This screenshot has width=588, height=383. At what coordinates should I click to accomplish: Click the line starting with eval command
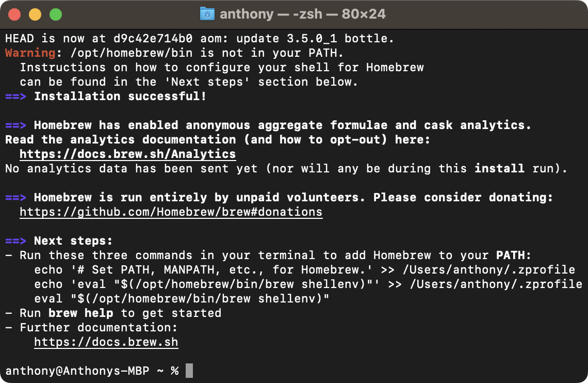point(182,299)
